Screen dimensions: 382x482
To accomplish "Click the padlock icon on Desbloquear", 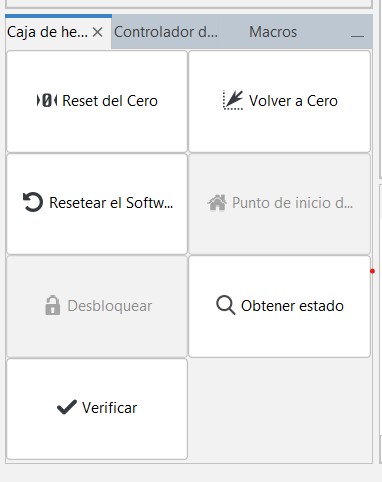I will [53, 305].
